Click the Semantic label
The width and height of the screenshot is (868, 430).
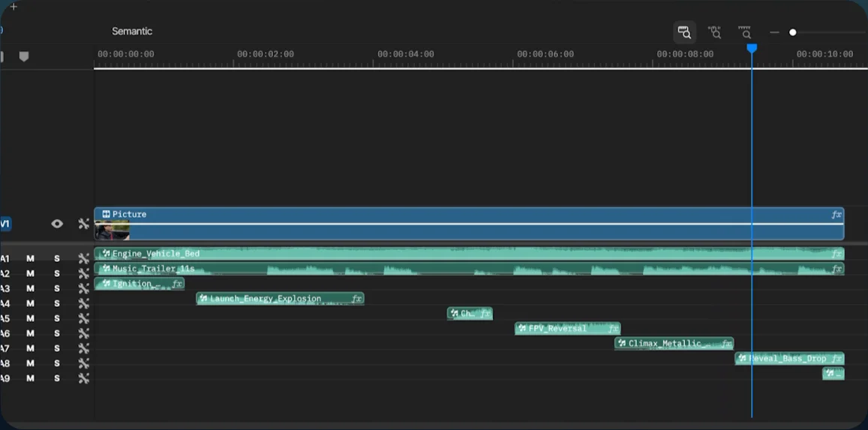[132, 32]
